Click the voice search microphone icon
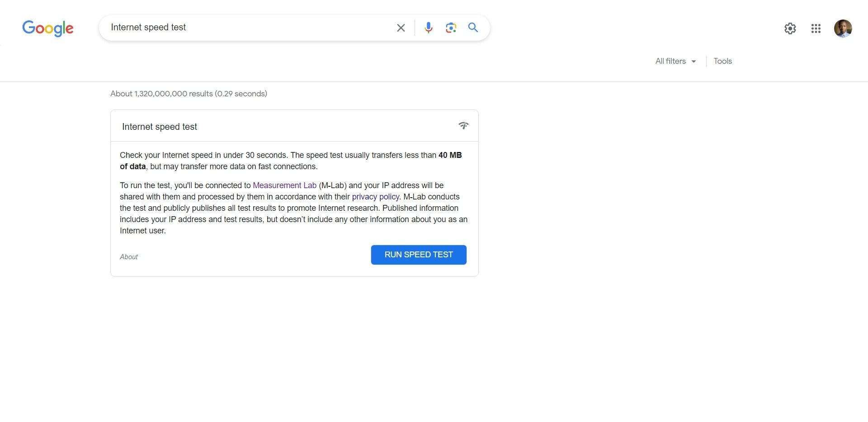The width and height of the screenshot is (868, 422). coord(428,28)
